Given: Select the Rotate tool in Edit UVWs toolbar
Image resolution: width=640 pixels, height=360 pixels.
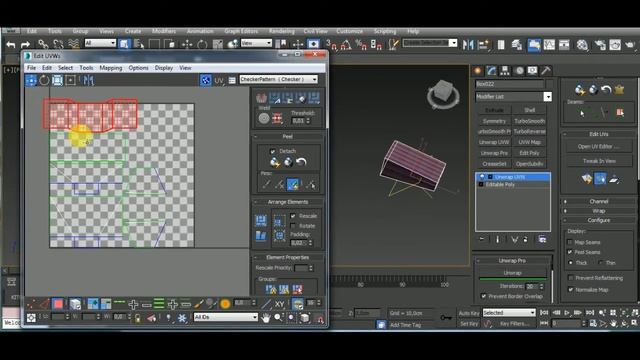Looking at the screenshot, I should coord(44,80).
